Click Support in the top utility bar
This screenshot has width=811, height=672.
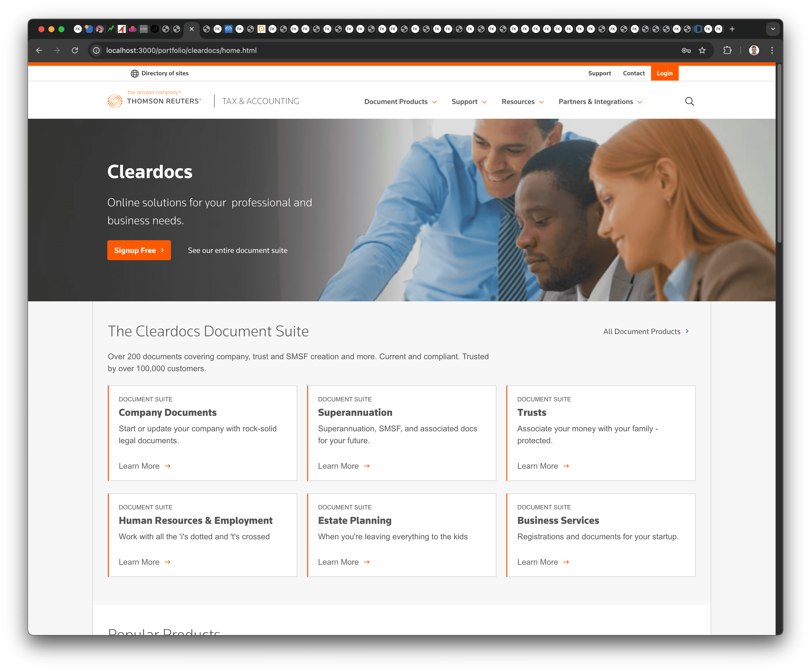coord(599,73)
